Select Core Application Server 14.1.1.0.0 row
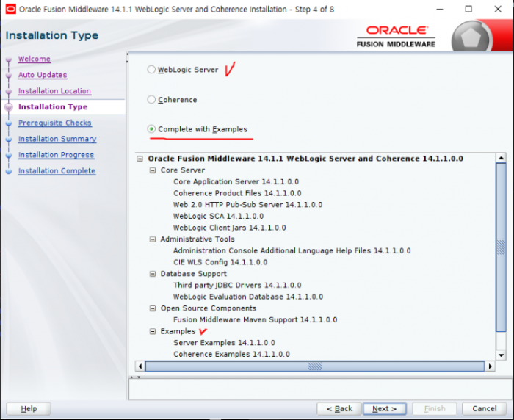The image size is (514, 420). click(236, 181)
